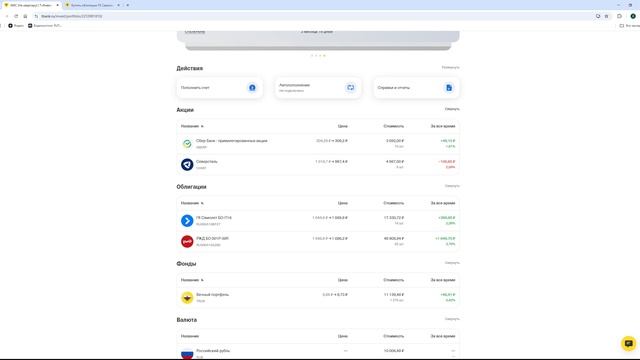
Task: Click the Российский рубль flag icon
Action: [187, 353]
